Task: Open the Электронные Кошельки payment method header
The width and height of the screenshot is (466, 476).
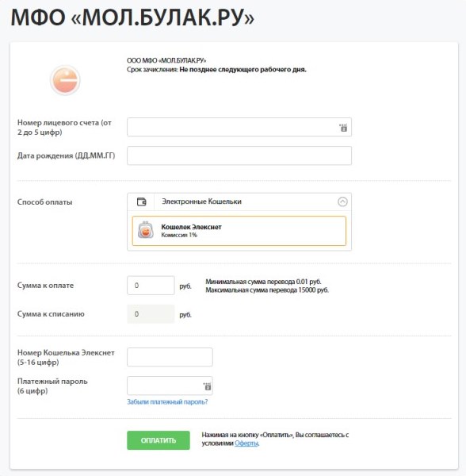Action: click(x=239, y=202)
